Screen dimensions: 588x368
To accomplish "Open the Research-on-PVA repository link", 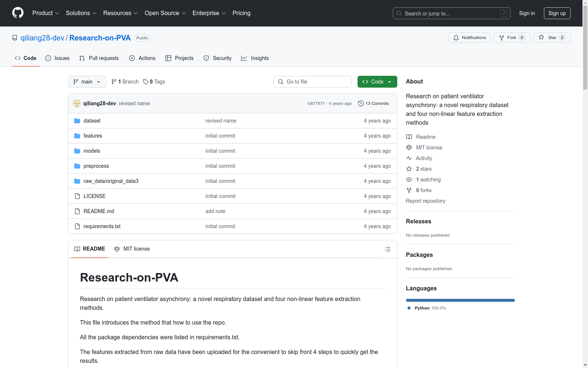I will (100, 38).
